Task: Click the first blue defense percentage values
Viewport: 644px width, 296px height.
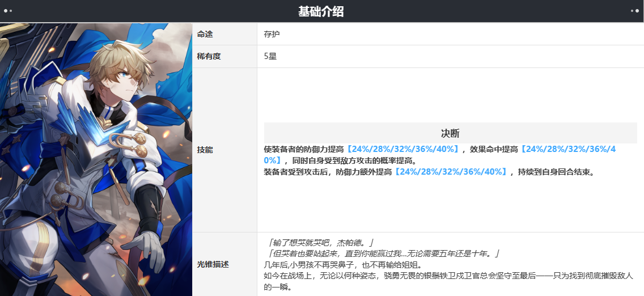Action: pyautogui.click(x=402, y=150)
